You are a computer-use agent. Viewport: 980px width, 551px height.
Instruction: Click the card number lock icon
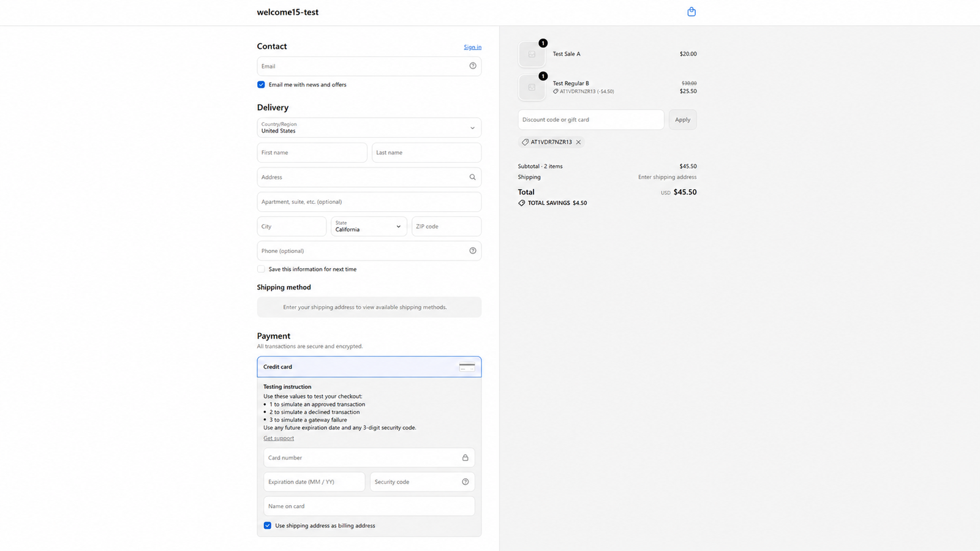pos(466,457)
